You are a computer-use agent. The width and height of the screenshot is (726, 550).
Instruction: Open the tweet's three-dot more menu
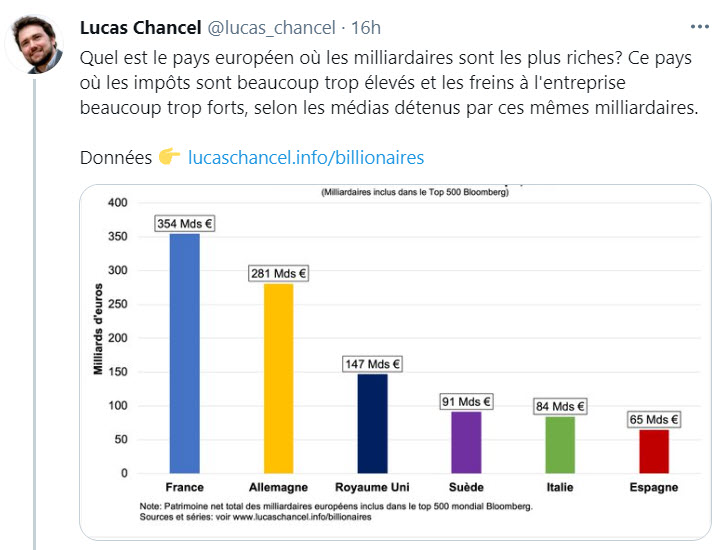(x=700, y=25)
